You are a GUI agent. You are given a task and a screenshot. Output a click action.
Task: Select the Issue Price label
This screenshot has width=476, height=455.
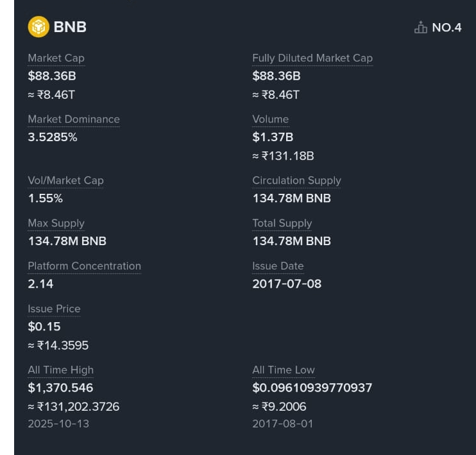54,309
